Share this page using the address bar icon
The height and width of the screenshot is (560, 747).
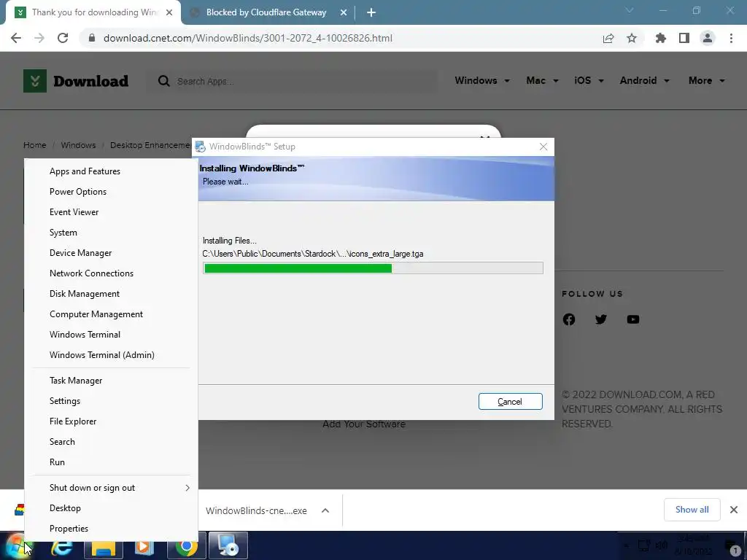[608, 38]
